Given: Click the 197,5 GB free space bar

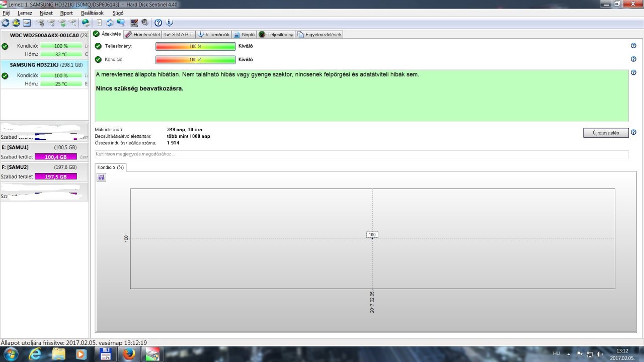Looking at the screenshot, I should tap(56, 176).
